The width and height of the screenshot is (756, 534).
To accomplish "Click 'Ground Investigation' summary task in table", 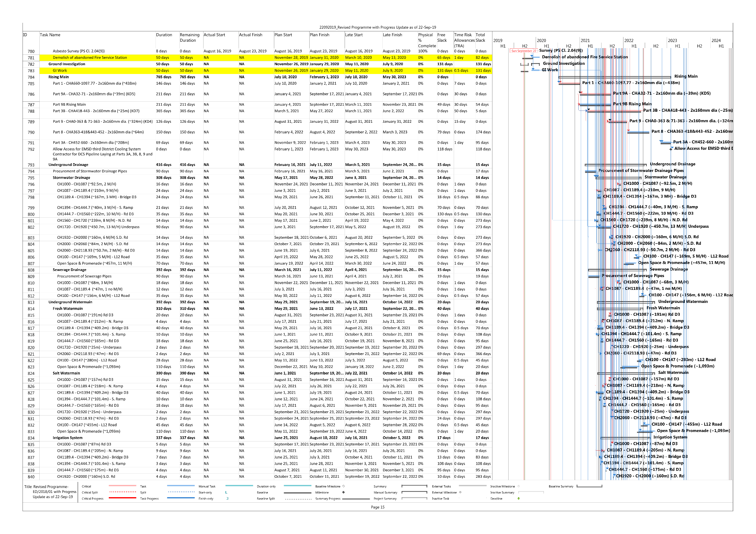I will click(67, 64).
